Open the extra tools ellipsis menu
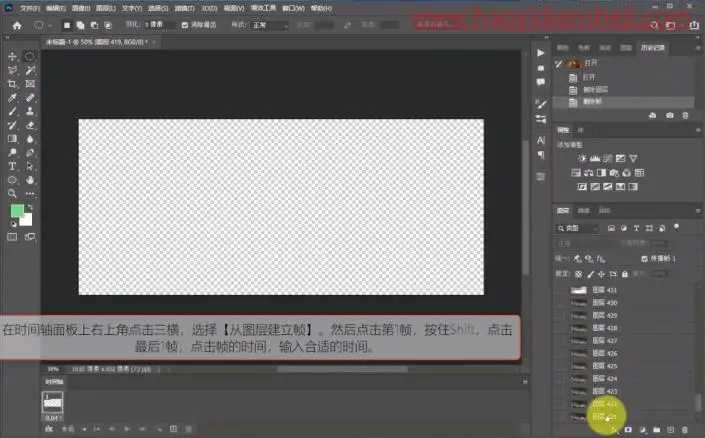The width and height of the screenshot is (705, 438). [x=30, y=194]
